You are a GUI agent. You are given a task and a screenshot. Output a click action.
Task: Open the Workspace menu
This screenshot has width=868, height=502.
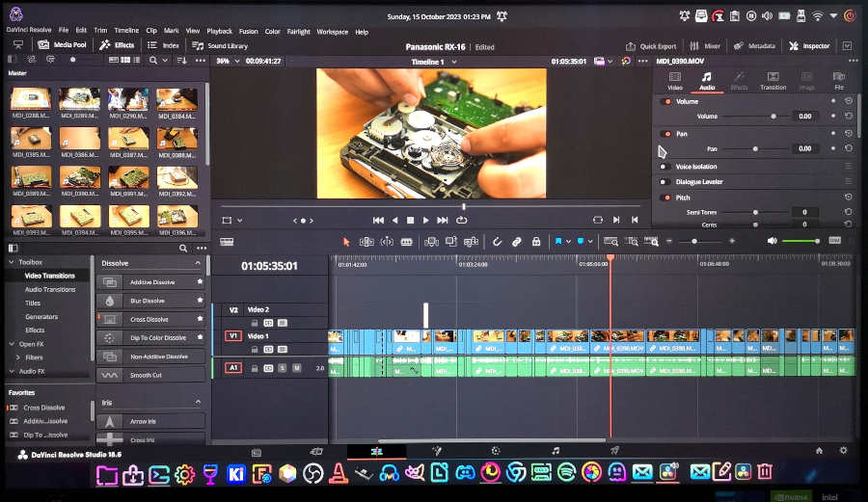pos(332,32)
